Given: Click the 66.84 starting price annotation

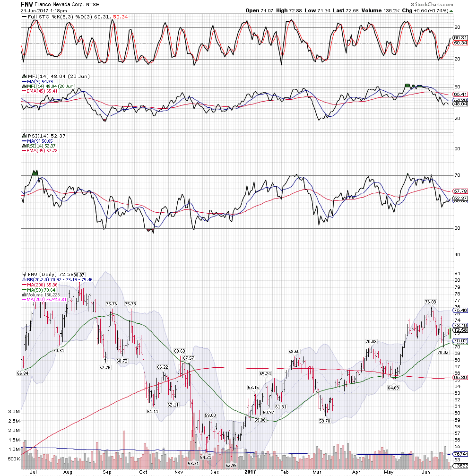Looking at the screenshot, I should pos(23,373).
